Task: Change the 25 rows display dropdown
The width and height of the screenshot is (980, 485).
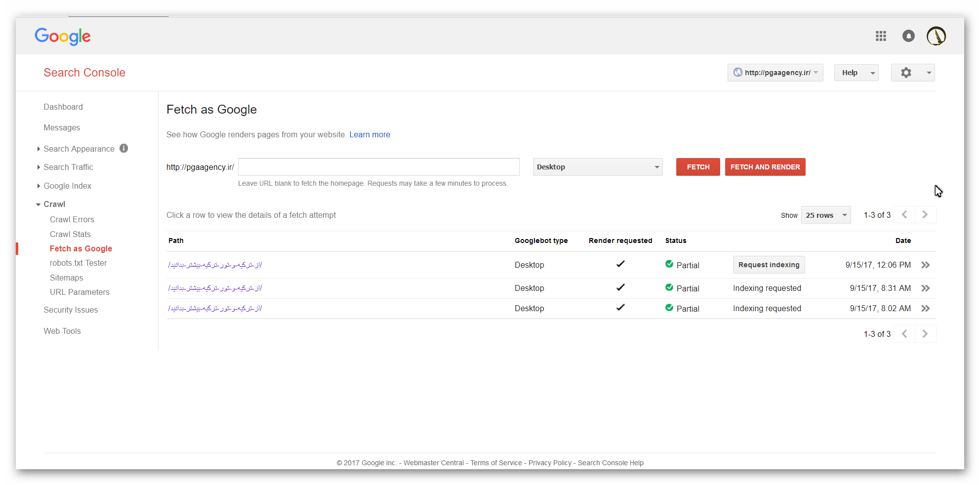Action: tap(826, 215)
